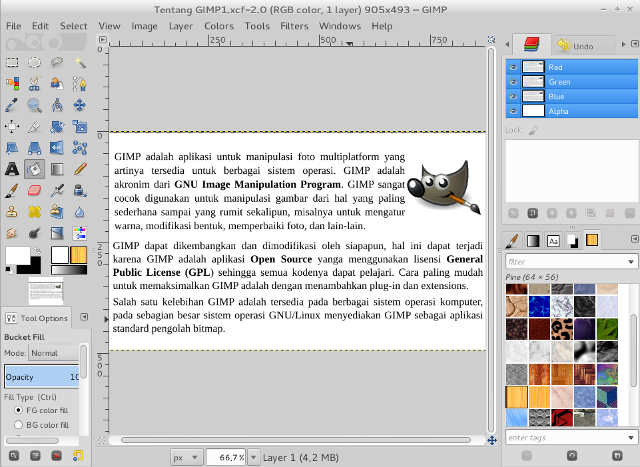Toggle zoom image when window resizes
The image size is (640, 467).
tap(491, 40)
